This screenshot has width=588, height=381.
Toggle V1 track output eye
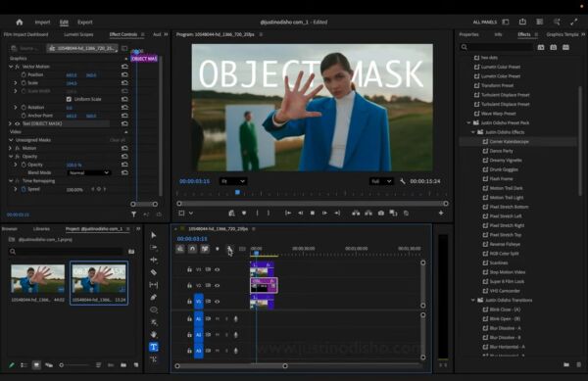click(x=218, y=302)
